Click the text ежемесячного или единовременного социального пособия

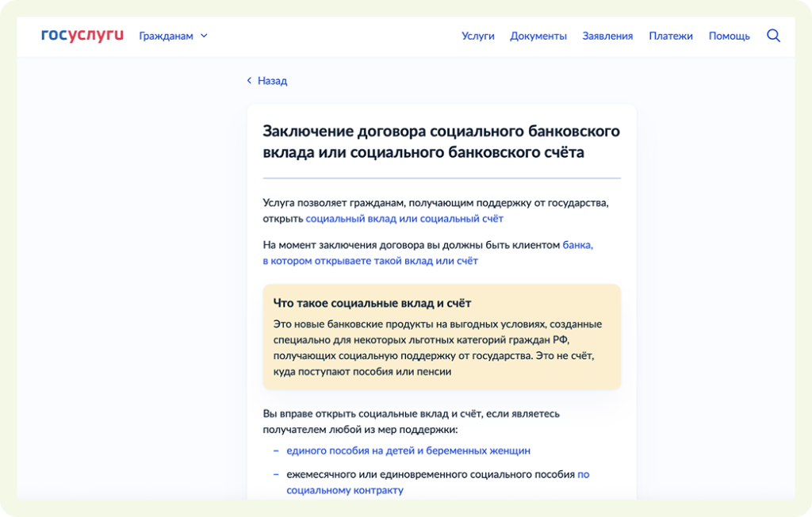(x=431, y=474)
